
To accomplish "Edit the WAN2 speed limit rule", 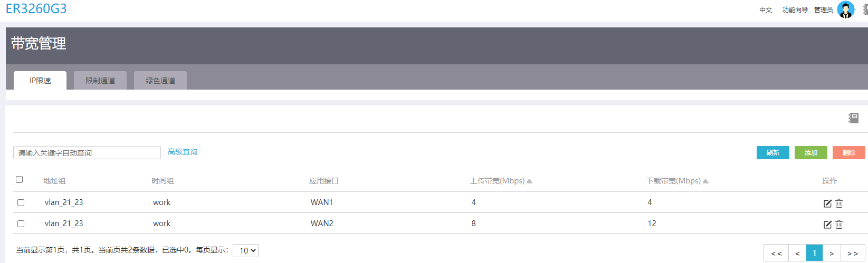I will [x=827, y=225].
